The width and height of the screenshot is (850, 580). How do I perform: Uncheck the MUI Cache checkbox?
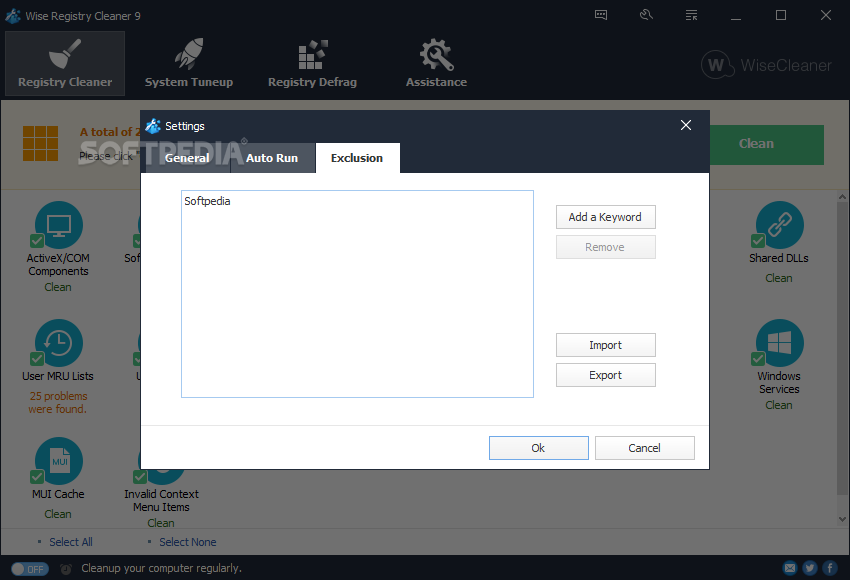[x=37, y=476]
